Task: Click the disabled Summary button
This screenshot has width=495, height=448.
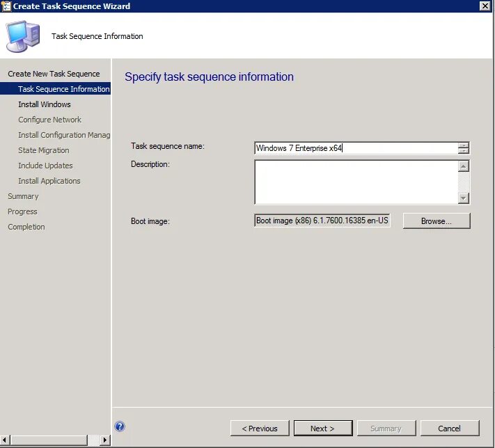Action: point(386,429)
